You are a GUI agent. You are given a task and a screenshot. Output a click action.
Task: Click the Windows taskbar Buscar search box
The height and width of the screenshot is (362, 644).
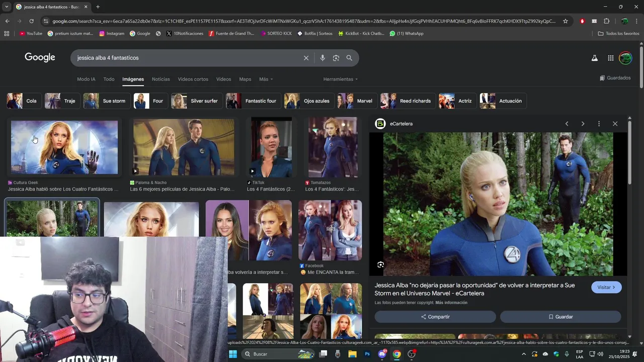[278, 354]
